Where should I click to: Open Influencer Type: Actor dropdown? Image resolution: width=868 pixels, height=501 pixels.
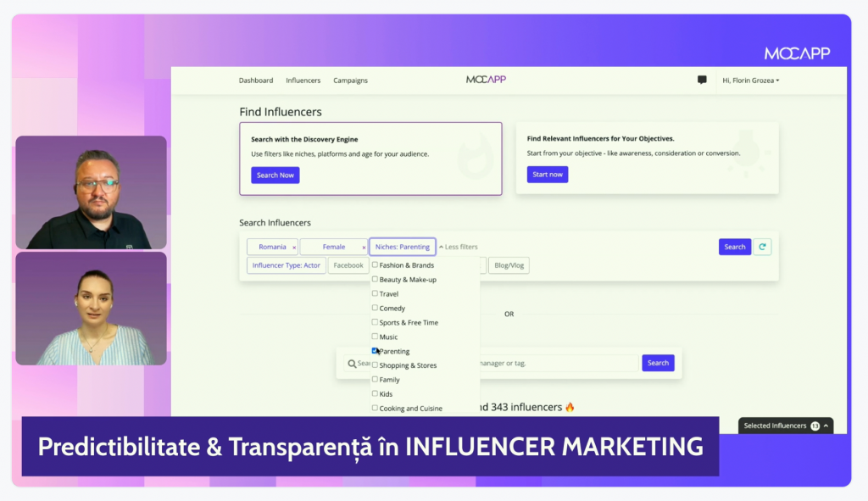[287, 265]
